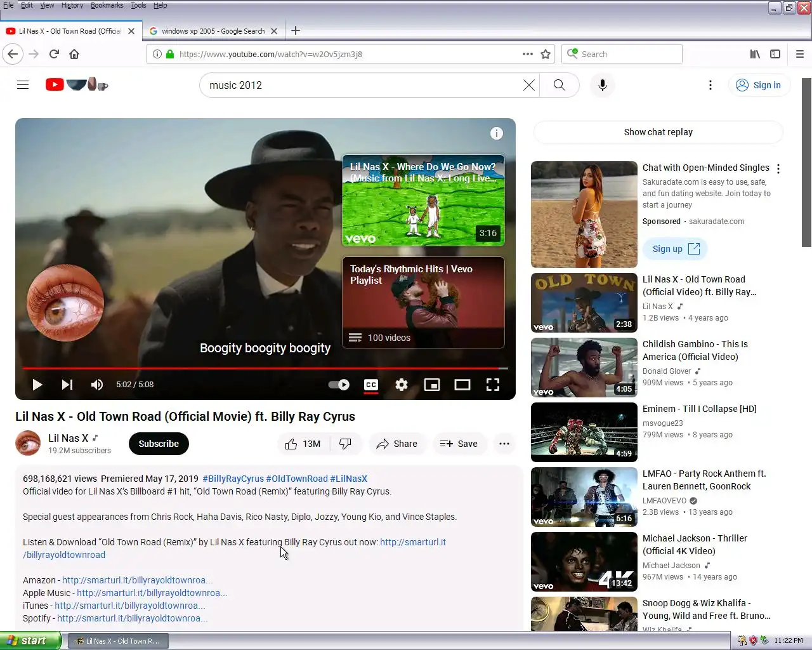Open the Firefox hamburger menu
Viewport: 812px width, 650px height.
(x=800, y=54)
